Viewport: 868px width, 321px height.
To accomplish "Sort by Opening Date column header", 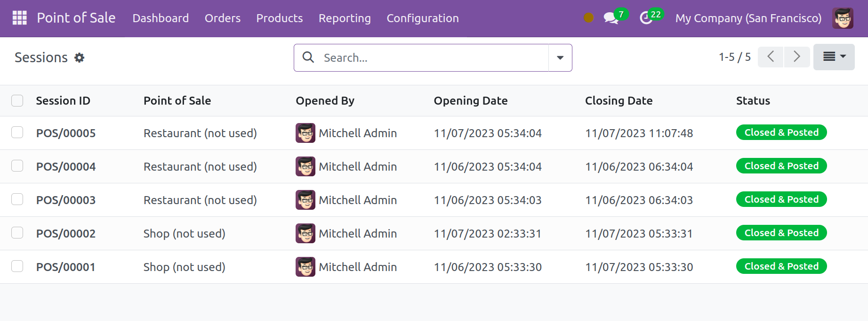I will pyautogui.click(x=470, y=101).
